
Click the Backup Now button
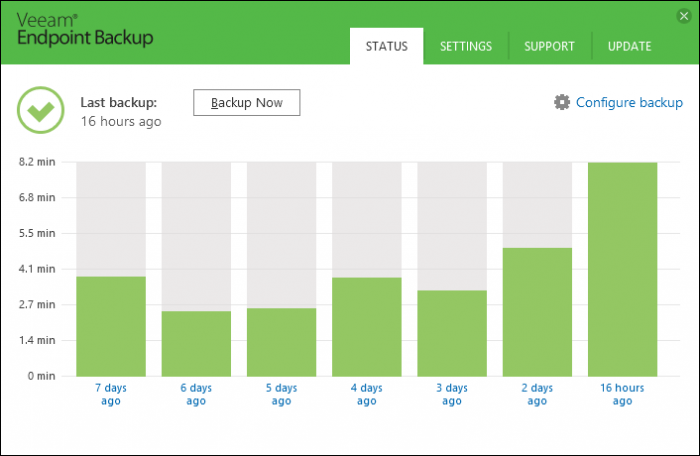pyautogui.click(x=246, y=103)
